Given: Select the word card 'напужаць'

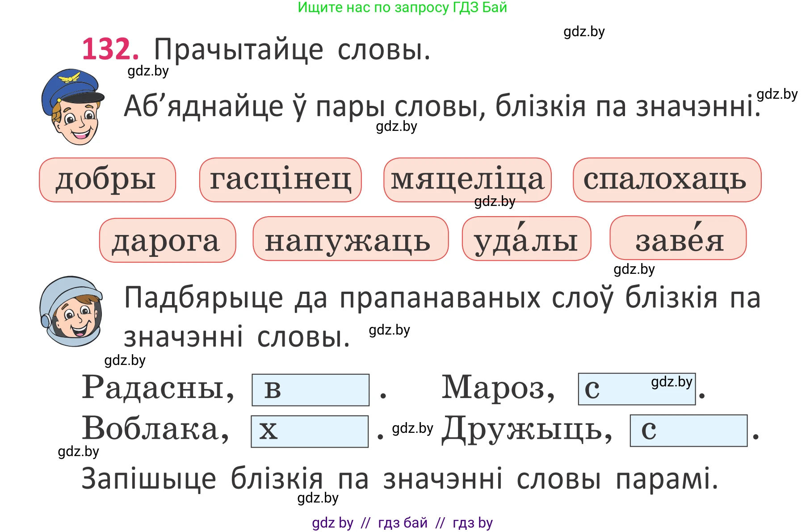Looking at the screenshot, I should (351, 239).
